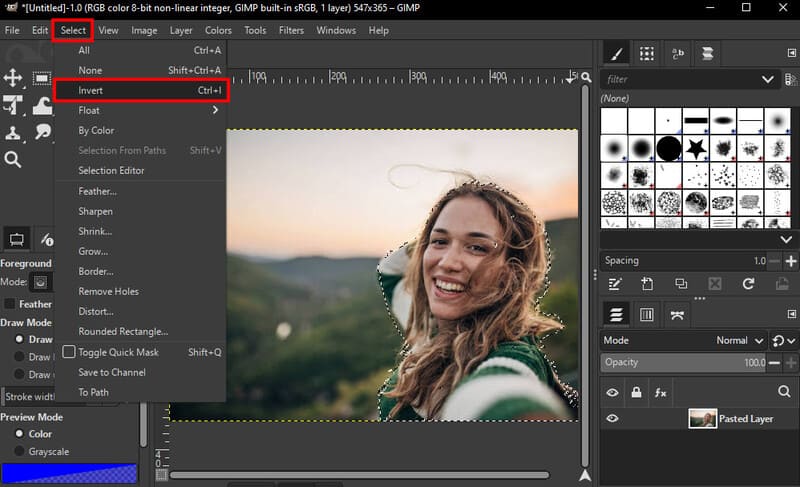Choose By Color in Select menu
This screenshot has width=800, height=487.
pos(141,131)
